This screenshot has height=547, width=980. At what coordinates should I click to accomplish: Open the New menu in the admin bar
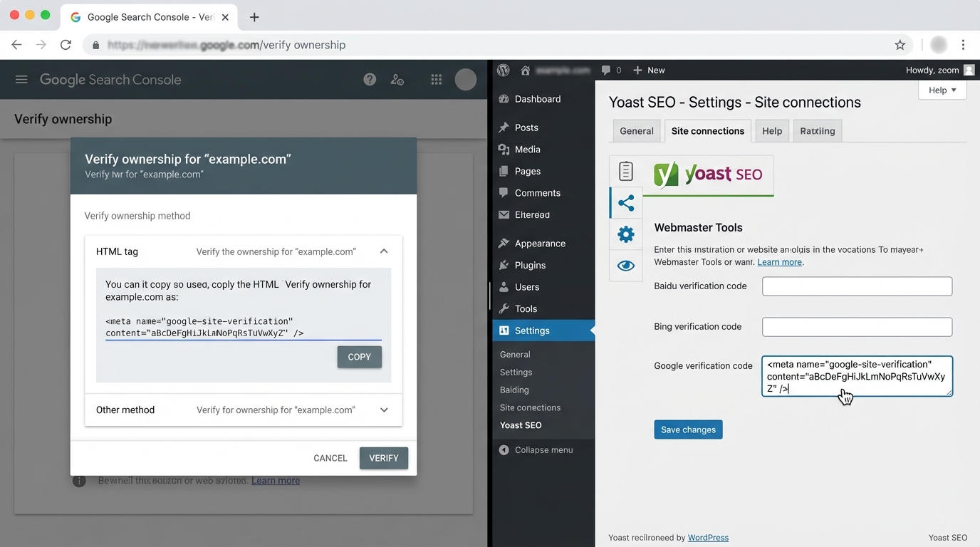649,70
